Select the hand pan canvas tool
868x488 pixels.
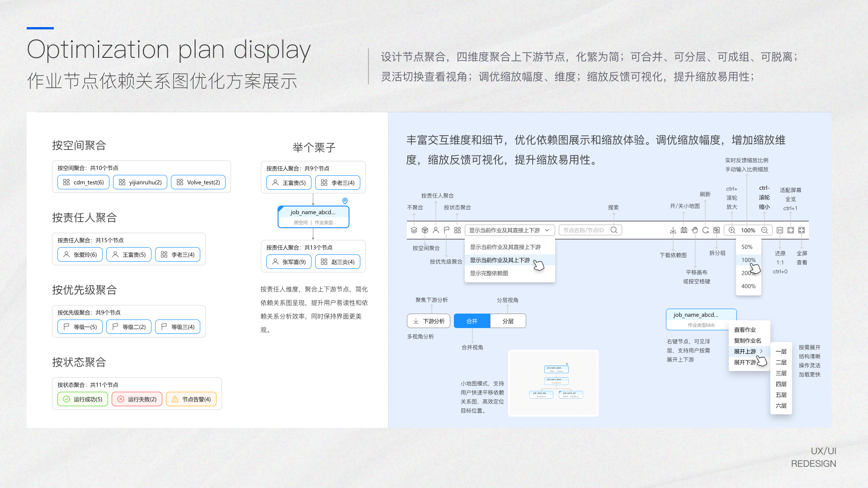point(695,230)
